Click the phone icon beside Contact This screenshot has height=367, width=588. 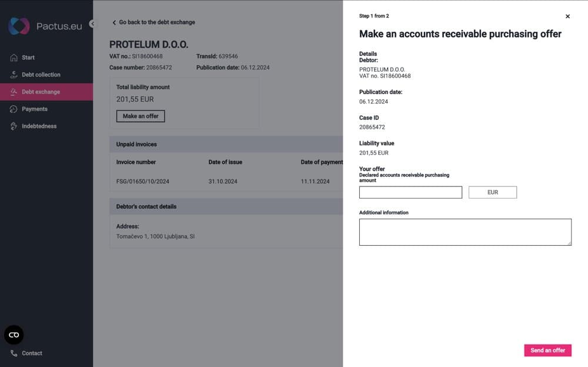[x=14, y=353]
